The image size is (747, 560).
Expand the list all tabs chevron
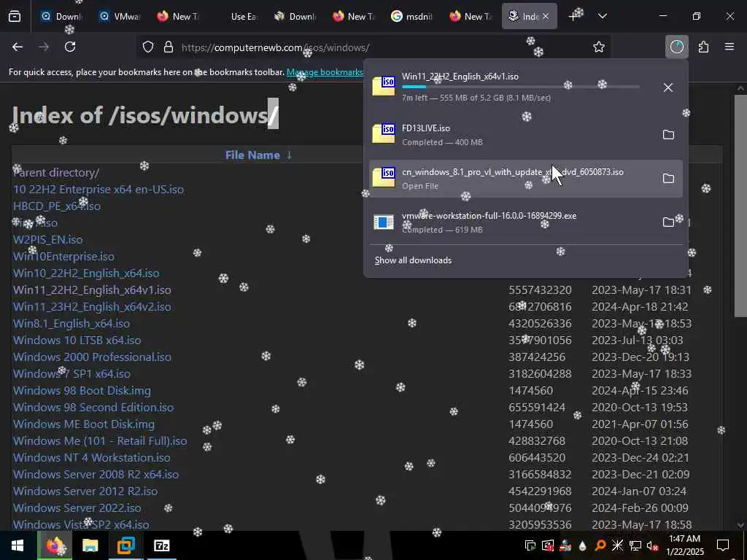[602, 16]
